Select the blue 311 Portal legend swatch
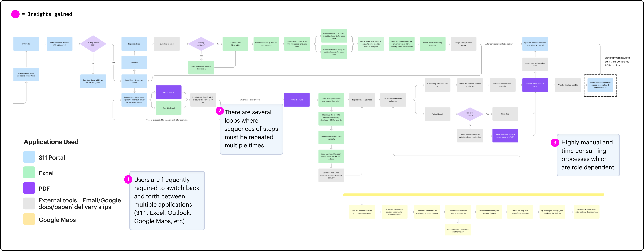 tap(29, 157)
